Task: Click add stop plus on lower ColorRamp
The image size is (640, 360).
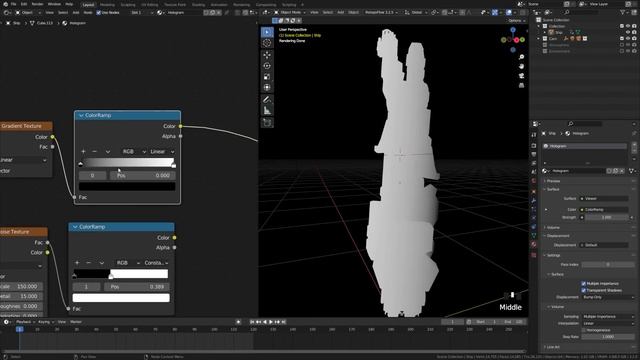Action: click(x=77, y=263)
